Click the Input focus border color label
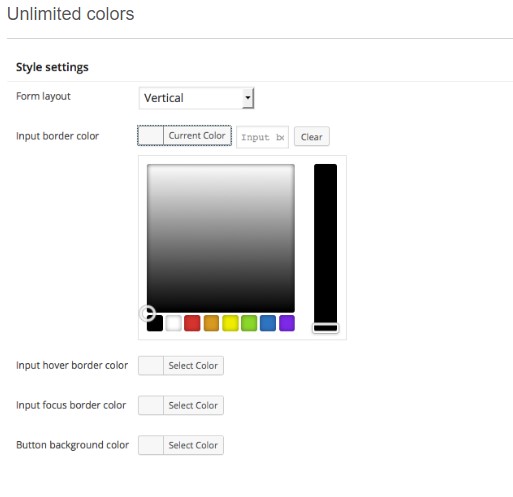 point(71,405)
